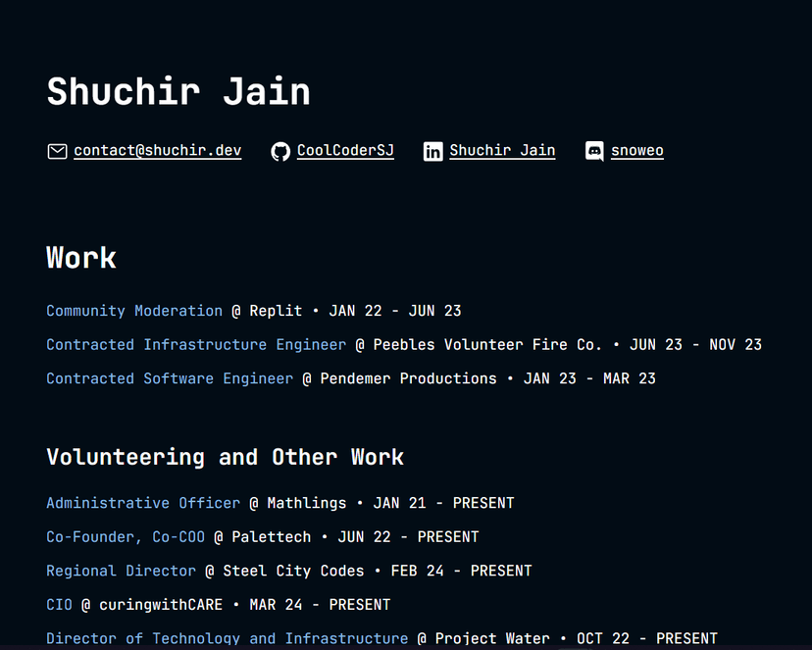Click the Peebles Volunteer Fire Co. text
This screenshot has height=650, width=812.
487,345
